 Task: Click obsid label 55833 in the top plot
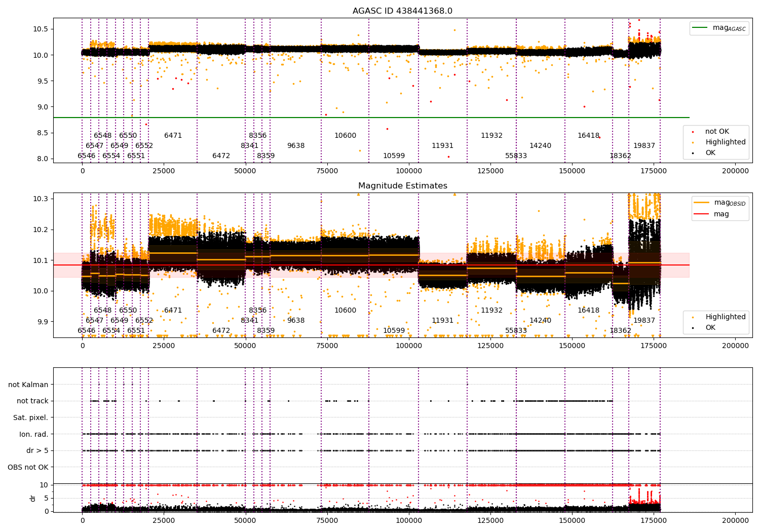coord(516,156)
